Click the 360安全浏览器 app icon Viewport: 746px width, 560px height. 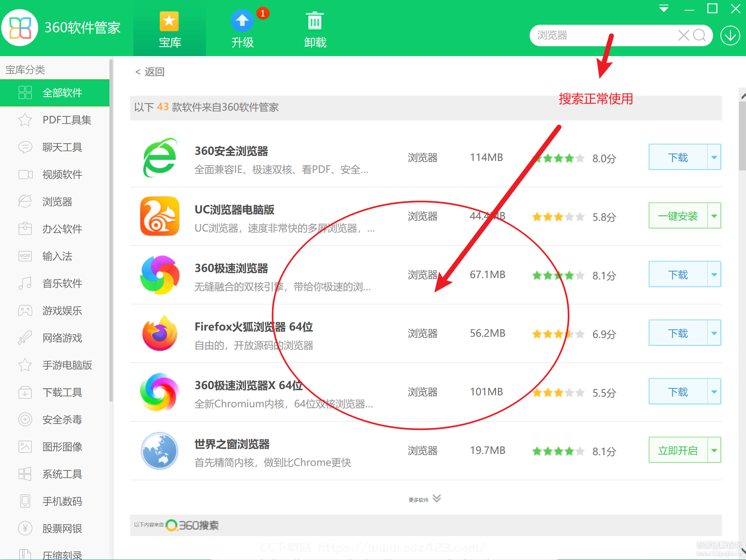point(160,158)
